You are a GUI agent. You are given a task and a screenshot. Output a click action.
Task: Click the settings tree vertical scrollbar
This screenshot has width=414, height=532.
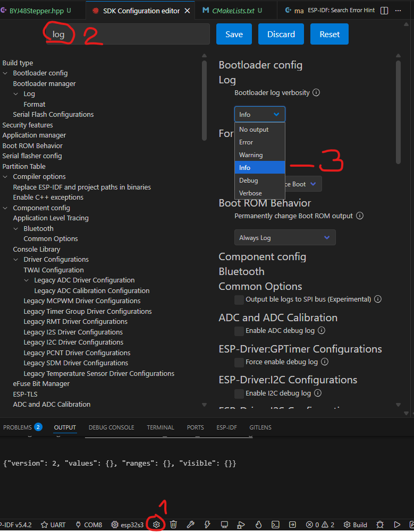coord(204,100)
